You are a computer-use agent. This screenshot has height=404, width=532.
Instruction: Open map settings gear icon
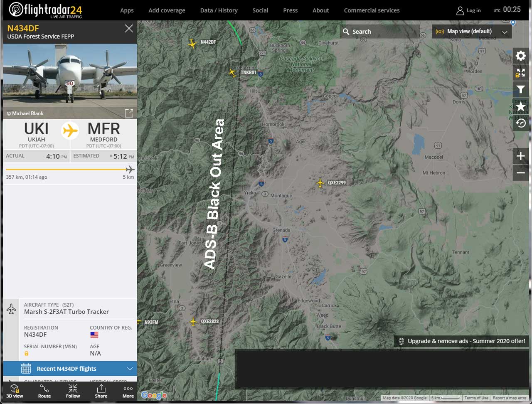tap(520, 56)
